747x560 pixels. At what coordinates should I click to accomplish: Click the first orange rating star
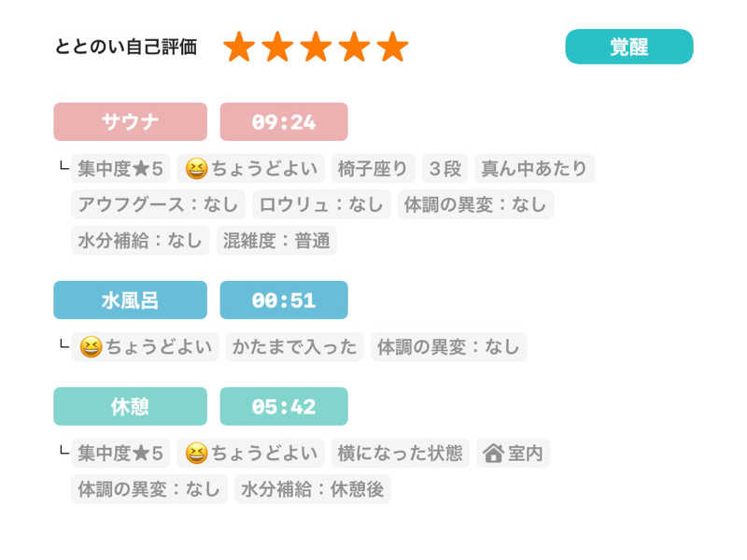240,47
